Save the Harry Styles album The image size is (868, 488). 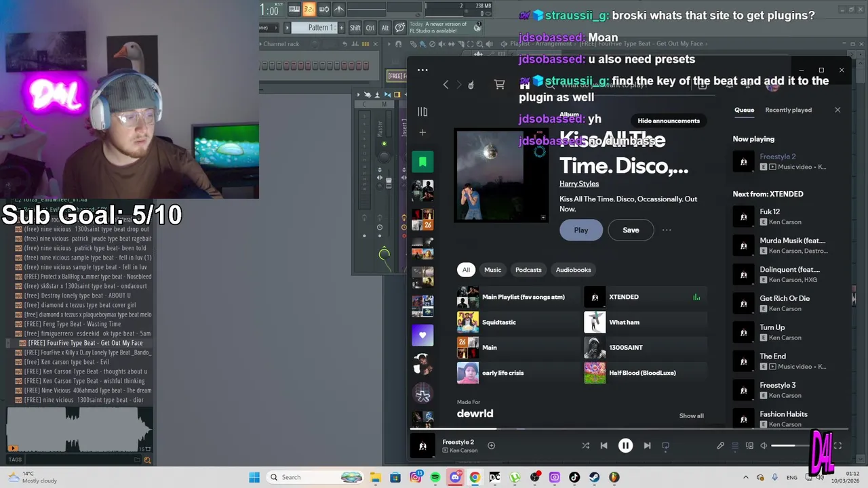[x=631, y=230]
